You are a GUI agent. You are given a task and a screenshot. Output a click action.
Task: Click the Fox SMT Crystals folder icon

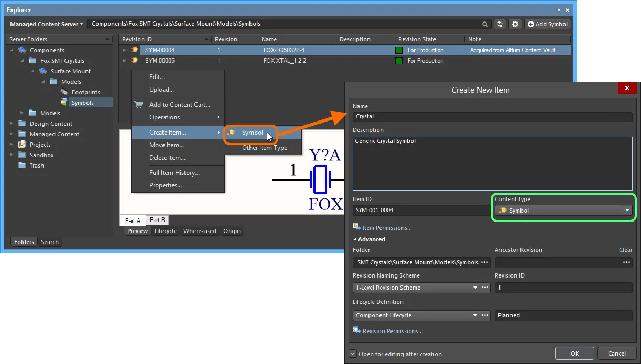click(x=32, y=61)
